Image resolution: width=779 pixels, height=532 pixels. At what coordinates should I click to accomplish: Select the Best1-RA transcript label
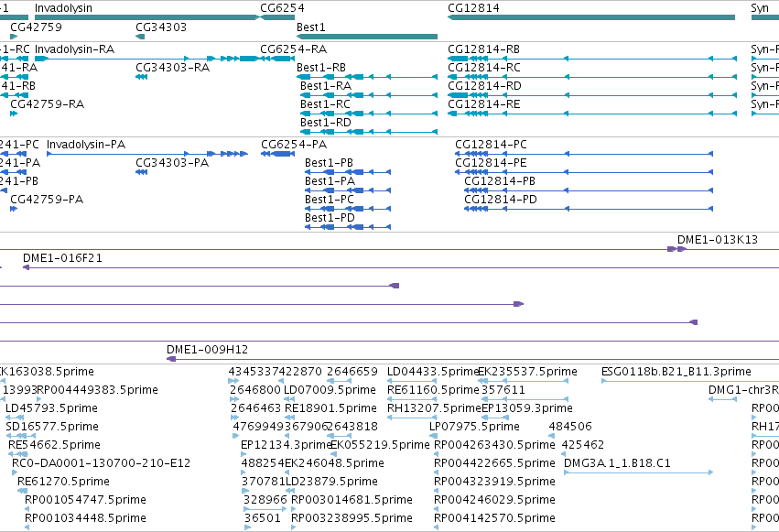coord(326,86)
